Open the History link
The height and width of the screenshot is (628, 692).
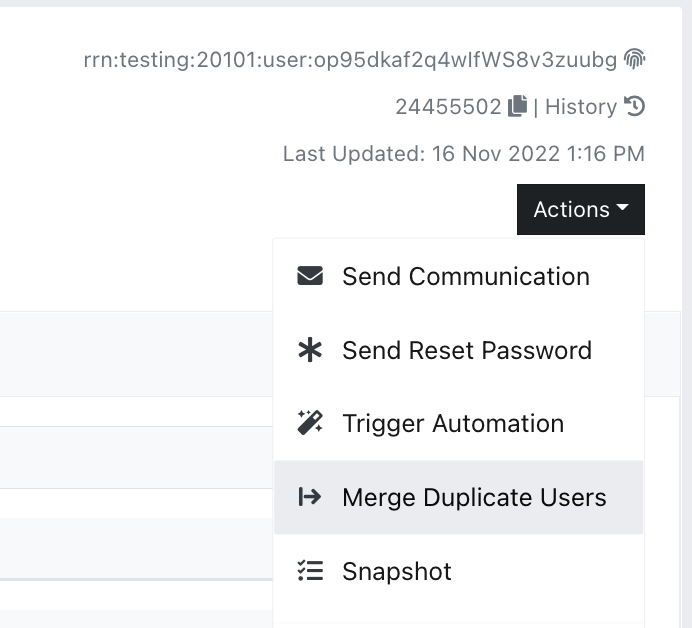pyautogui.click(x=581, y=107)
